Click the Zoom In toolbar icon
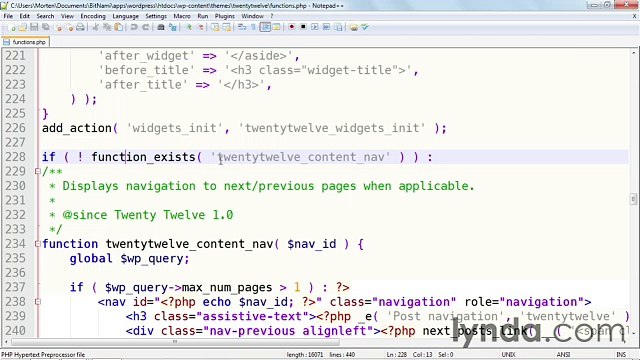640x360 pixels. (189, 27)
